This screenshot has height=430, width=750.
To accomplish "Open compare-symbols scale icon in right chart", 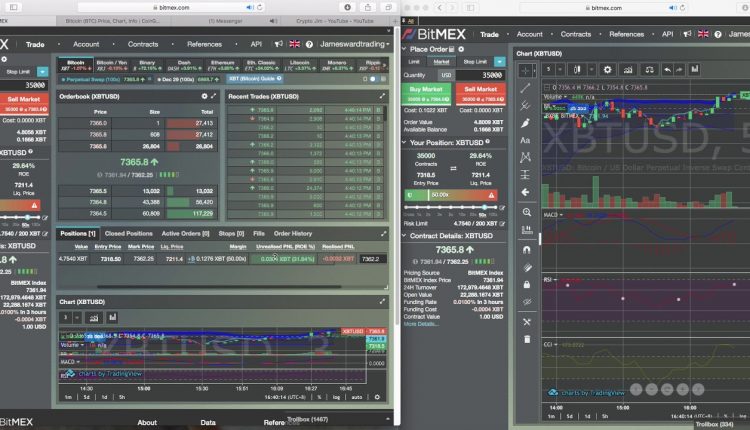I will click(649, 70).
